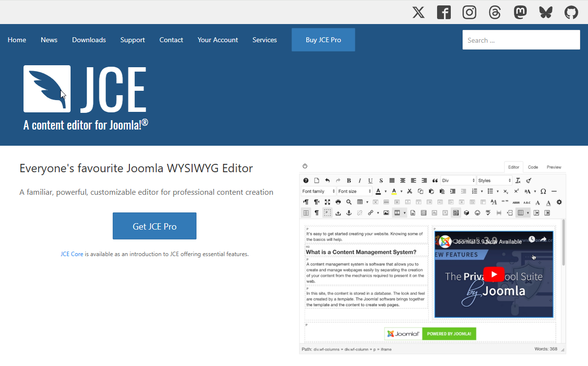Open the Bluesky butterfly icon

[546, 12]
